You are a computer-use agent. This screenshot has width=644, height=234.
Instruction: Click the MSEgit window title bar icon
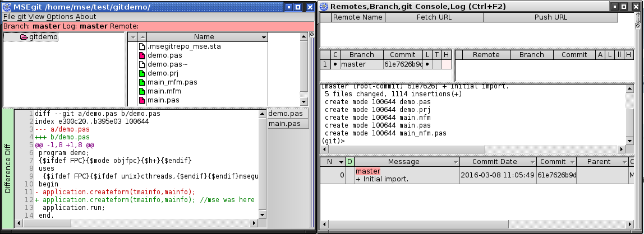pos(6,7)
